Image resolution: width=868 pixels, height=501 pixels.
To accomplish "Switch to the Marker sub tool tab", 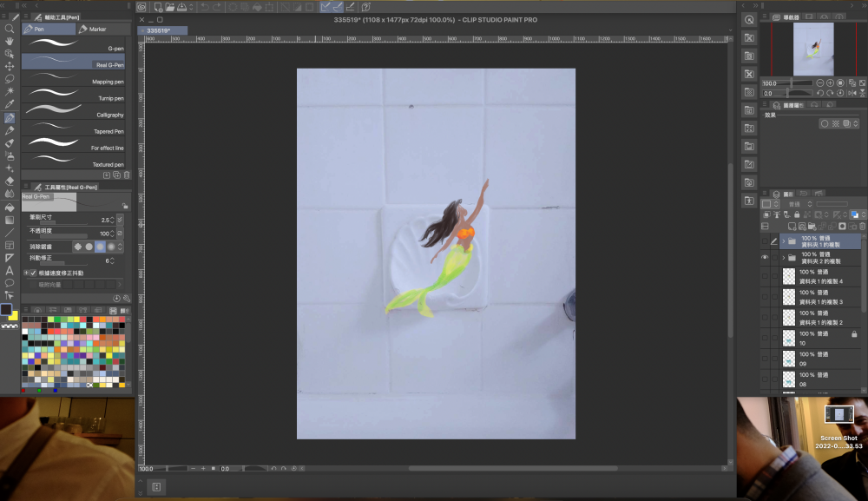I will (x=103, y=29).
